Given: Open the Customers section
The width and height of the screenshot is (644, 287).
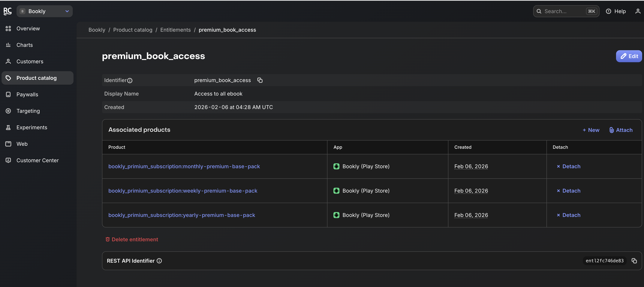Looking at the screenshot, I should (x=38, y=61).
